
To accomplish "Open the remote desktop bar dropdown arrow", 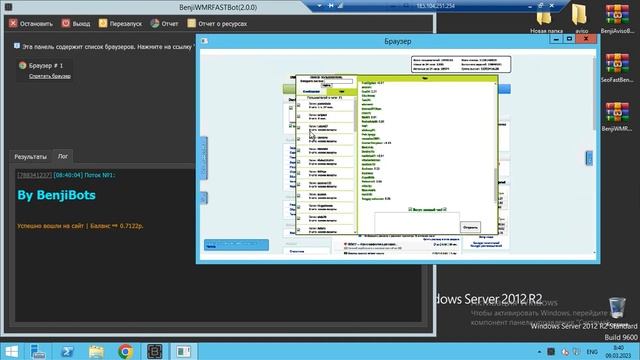I will [319, 6].
